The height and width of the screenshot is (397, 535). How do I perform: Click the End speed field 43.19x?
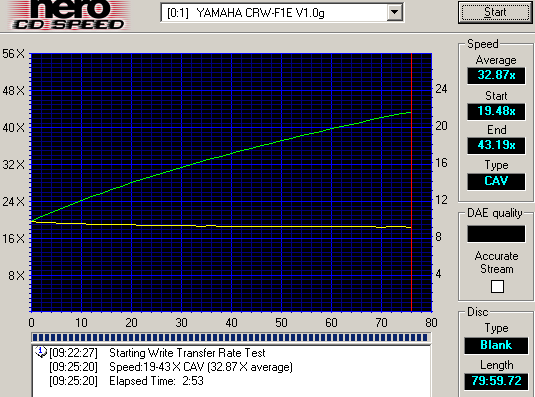[496, 145]
